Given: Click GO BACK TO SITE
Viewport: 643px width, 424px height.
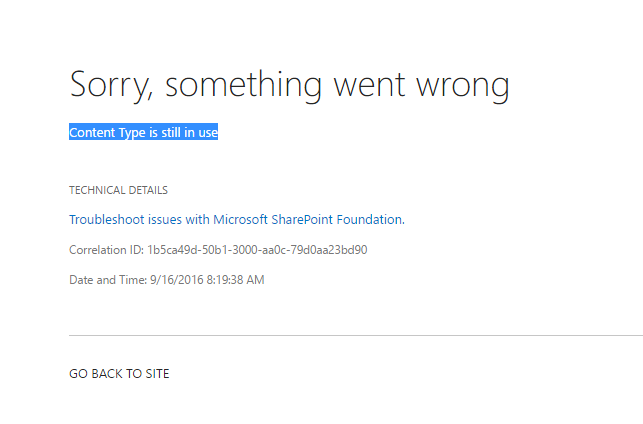Looking at the screenshot, I should (119, 374).
